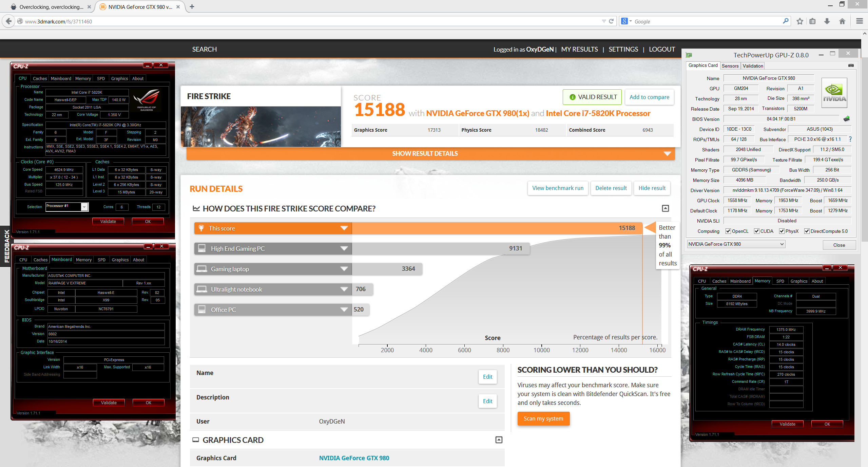868x467 pixels.
Task: Toggle the DirectCompute 5.0 checkbox
Action: click(x=807, y=231)
